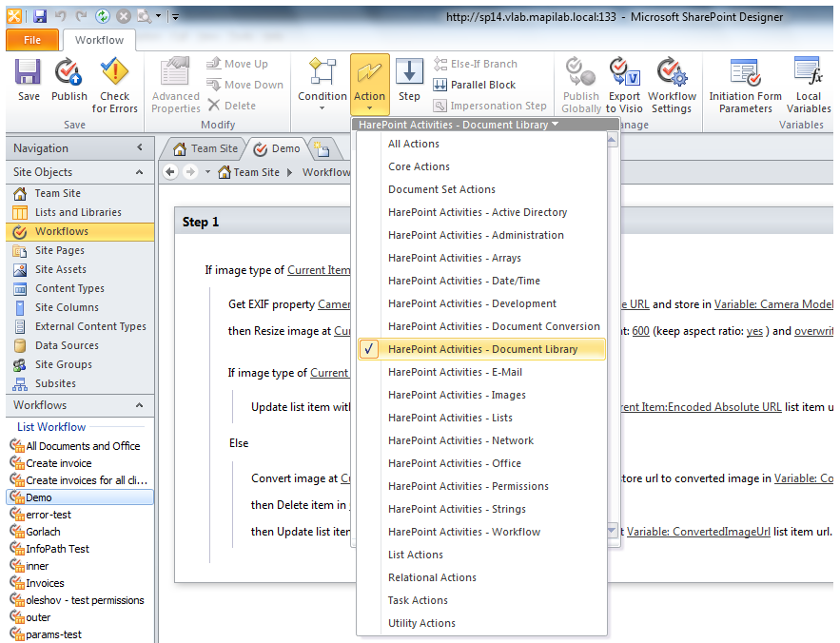
Task: Select Site Pages in Navigation pane
Action: click(59, 250)
